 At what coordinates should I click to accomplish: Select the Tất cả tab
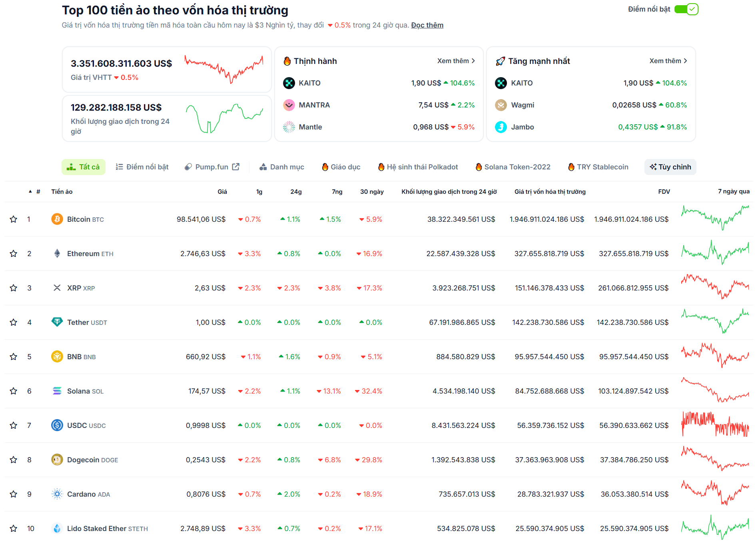tap(84, 167)
